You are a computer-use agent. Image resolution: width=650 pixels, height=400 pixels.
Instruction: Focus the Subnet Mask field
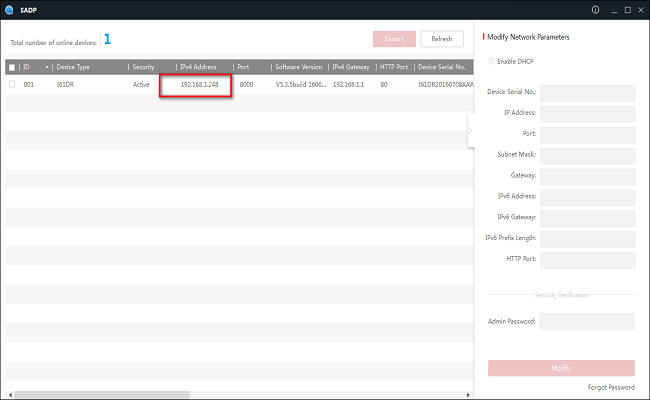[587, 156]
